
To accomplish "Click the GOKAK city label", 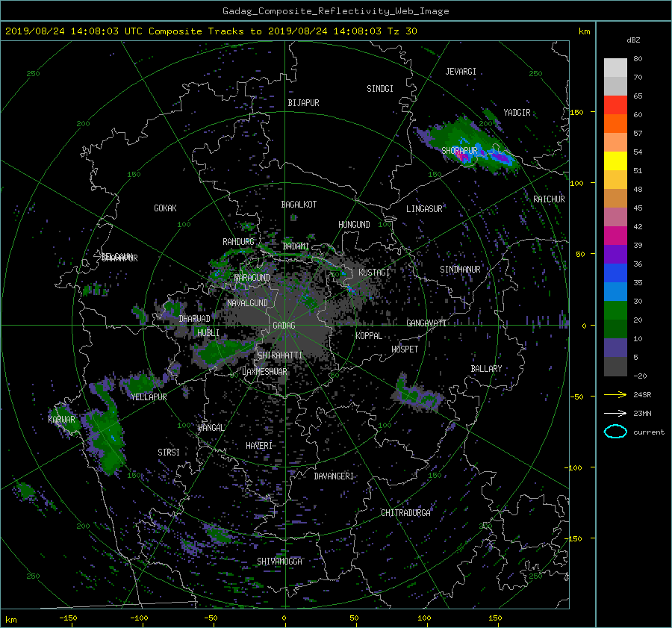I will 166,208.
